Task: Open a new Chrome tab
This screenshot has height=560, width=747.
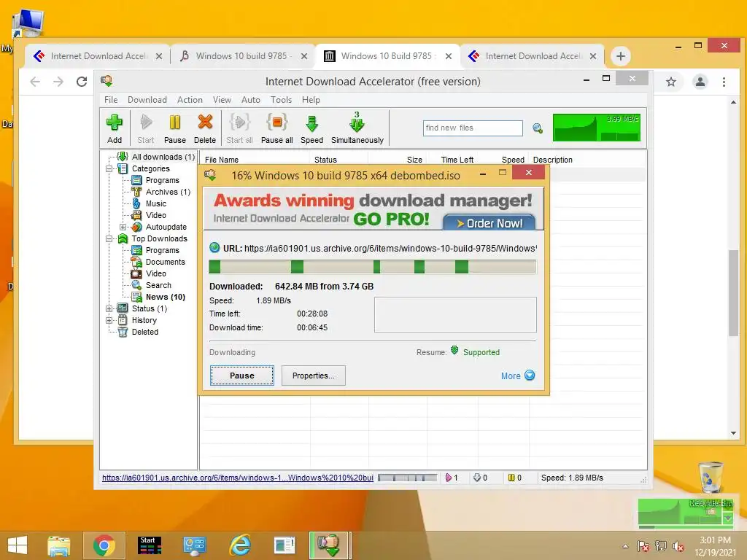Action: tap(620, 56)
